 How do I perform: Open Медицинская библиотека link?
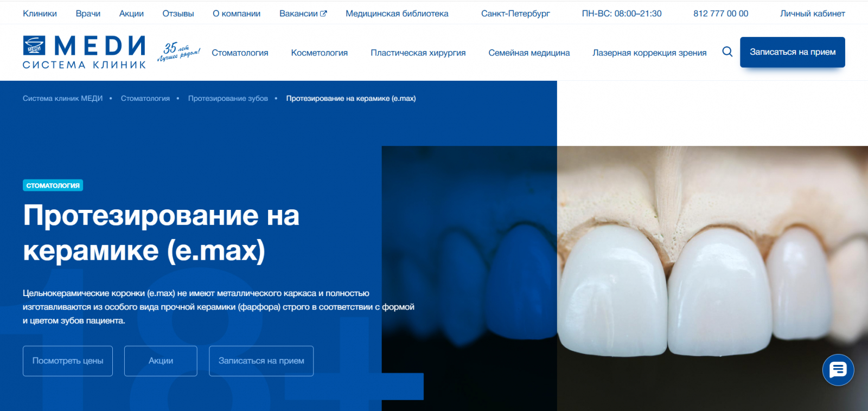tap(397, 14)
